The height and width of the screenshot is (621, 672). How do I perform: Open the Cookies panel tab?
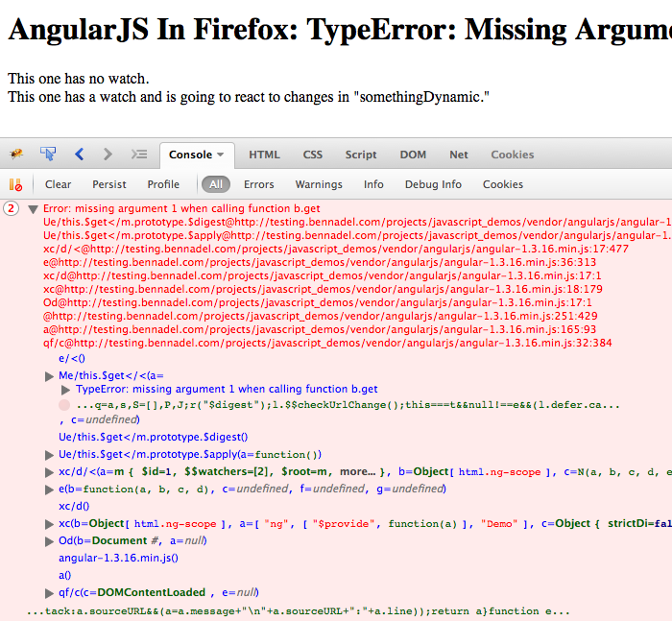[x=513, y=155]
